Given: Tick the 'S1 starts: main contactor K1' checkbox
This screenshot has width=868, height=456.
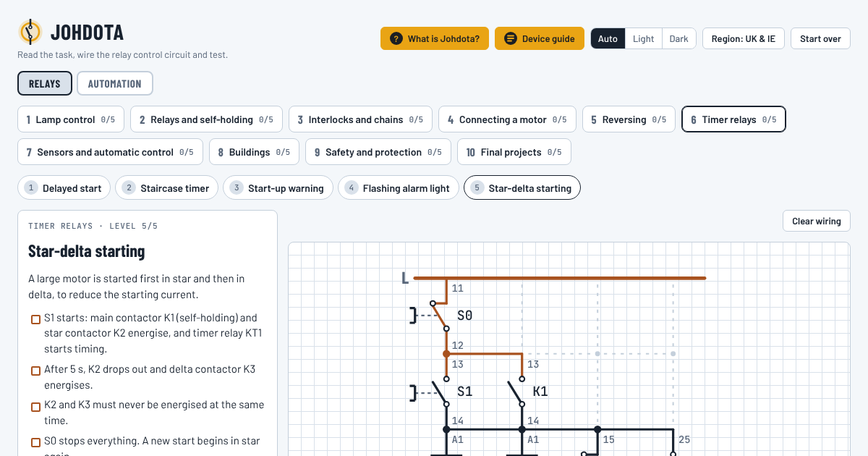Looking at the screenshot, I should coord(35,319).
